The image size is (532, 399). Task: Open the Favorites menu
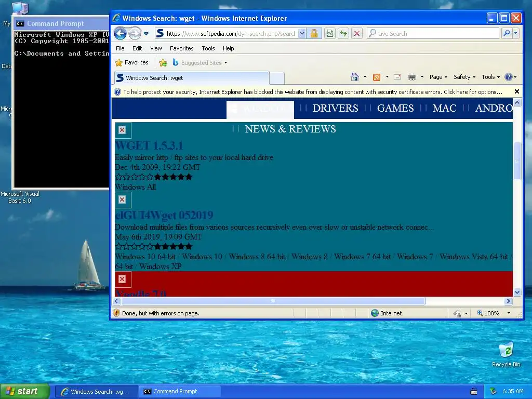click(181, 48)
